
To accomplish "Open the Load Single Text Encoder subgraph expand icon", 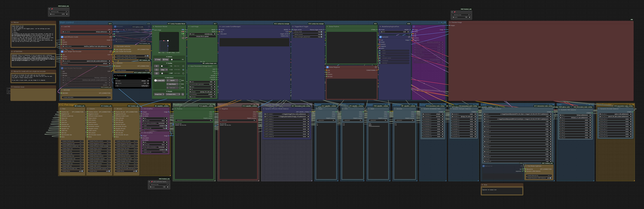I will (110, 52).
